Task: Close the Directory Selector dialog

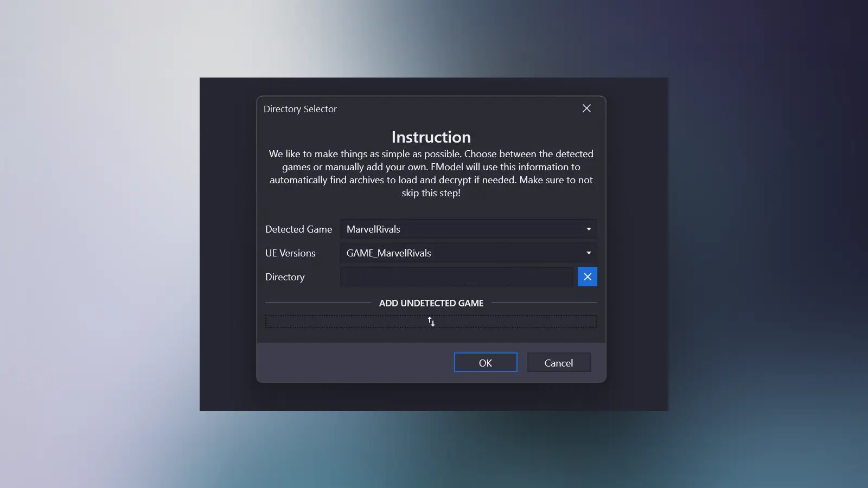Action: 586,108
